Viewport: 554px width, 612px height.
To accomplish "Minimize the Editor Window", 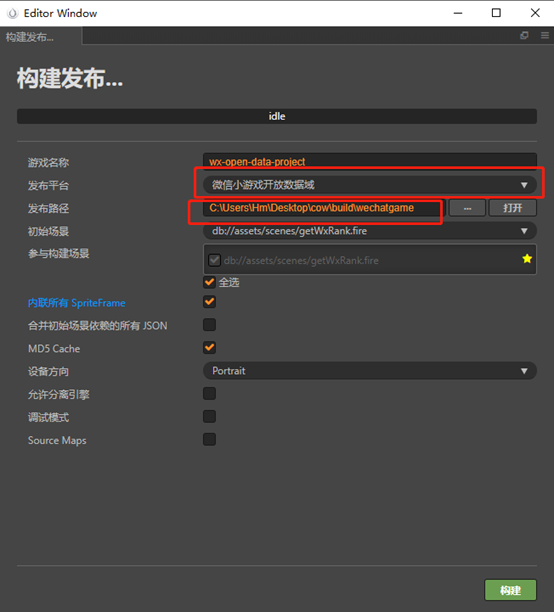I will (458, 13).
